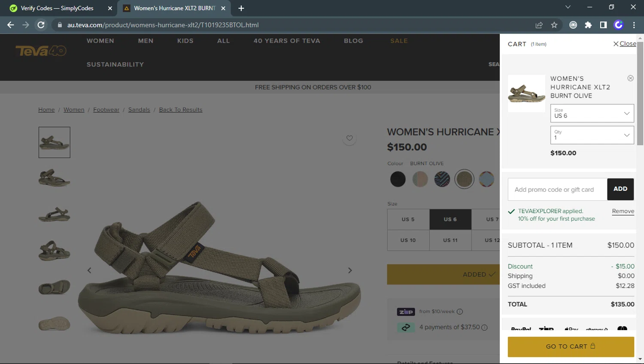The image size is (644, 364).
Task: Open the browser extensions puzzle icon
Action: [588, 25]
